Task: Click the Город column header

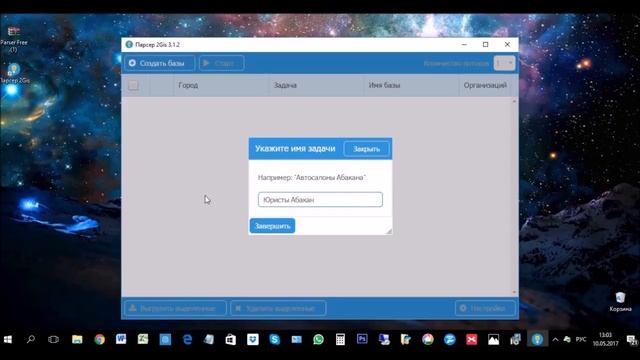Action: pyautogui.click(x=188, y=85)
